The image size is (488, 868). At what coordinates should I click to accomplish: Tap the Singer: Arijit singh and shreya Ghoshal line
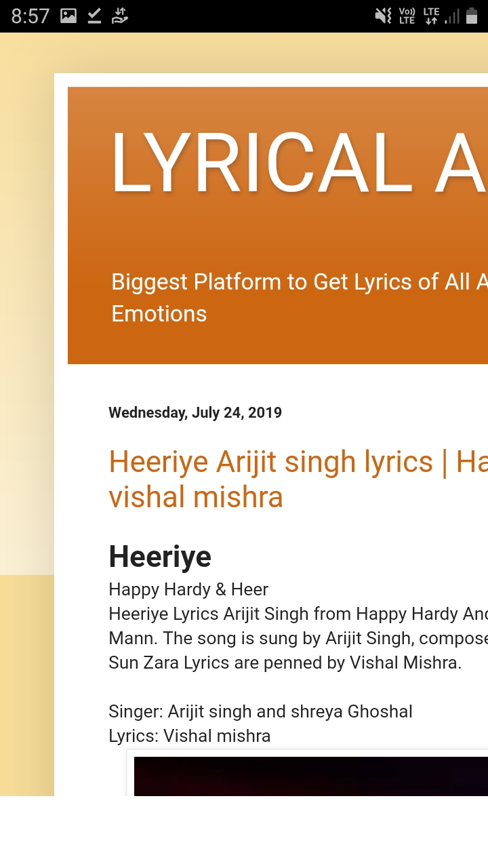[260, 711]
